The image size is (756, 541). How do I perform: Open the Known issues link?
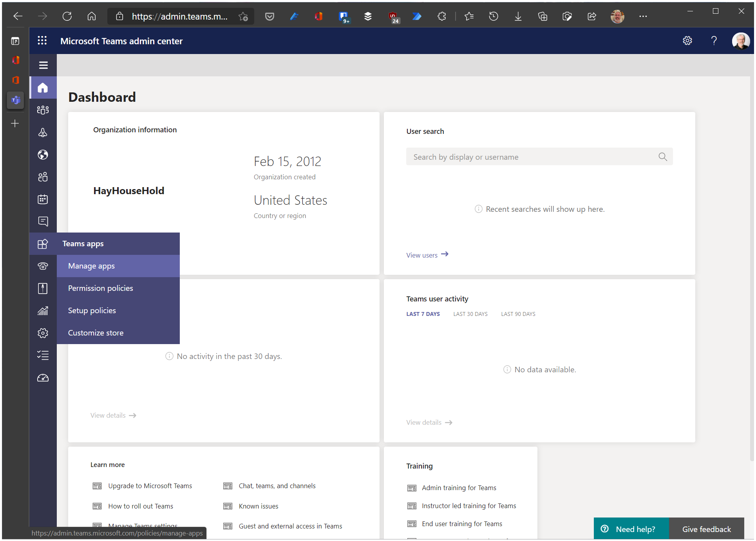259,506
